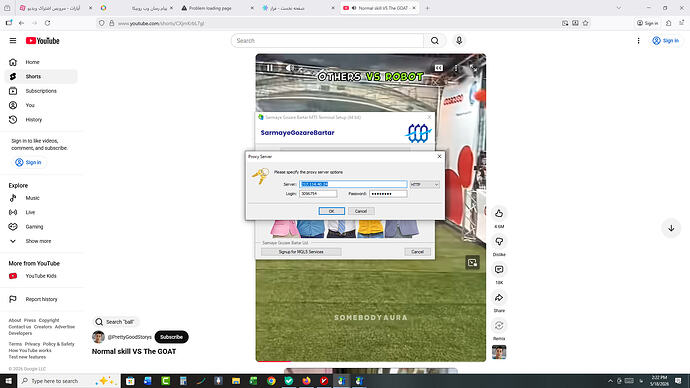Open Live under Explore
Image resolution: width=690 pixels, height=388 pixels.
coord(41,212)
